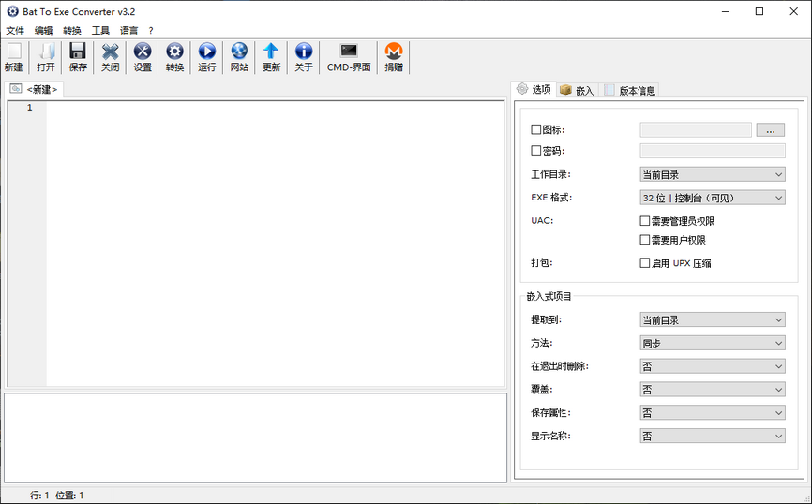Toggle the 启用 UPX 压缩 checkbox
Viewport: 812px width, 504px height.
pos(645,263)
